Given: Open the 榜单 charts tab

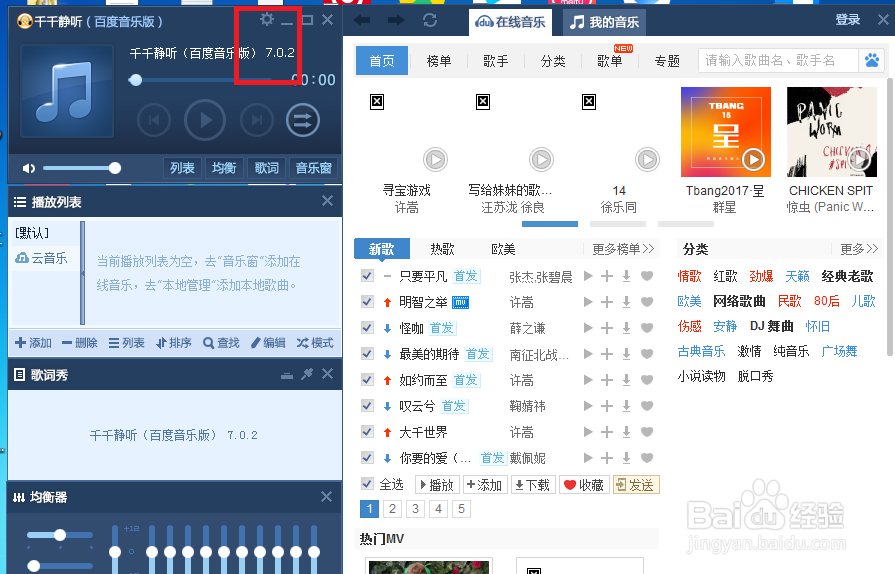Looking at the screenshot, I should tap(439, 60).
